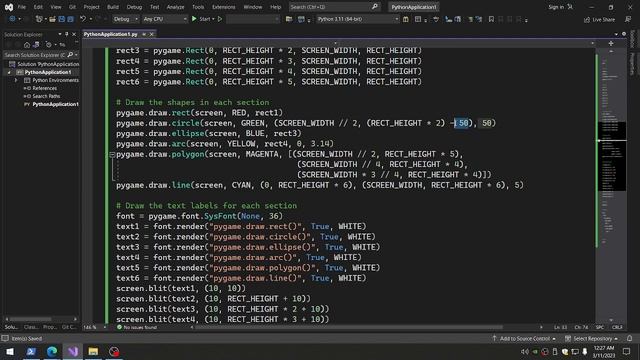Click the volume speaker tray icon
The height and width of the screenshot is (360, 640).
click(525, 351)
